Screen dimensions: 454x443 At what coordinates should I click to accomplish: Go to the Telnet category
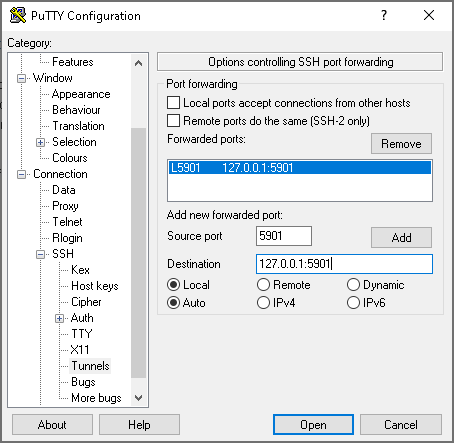(x=67, y=222)
